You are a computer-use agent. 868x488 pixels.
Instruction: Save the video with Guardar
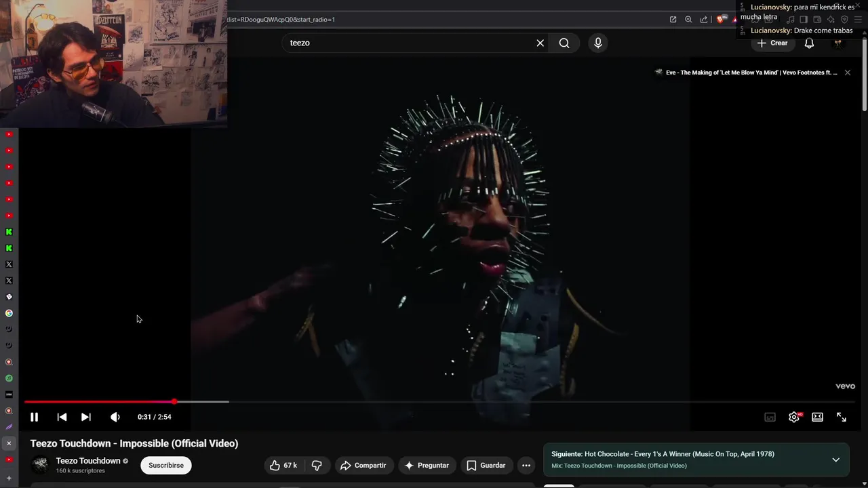point(486,466)
